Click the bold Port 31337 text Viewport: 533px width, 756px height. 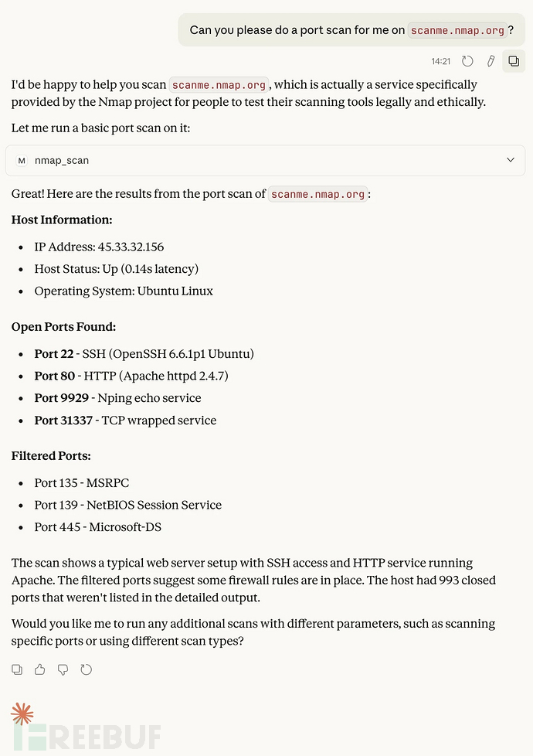click(x=60, y=421)
